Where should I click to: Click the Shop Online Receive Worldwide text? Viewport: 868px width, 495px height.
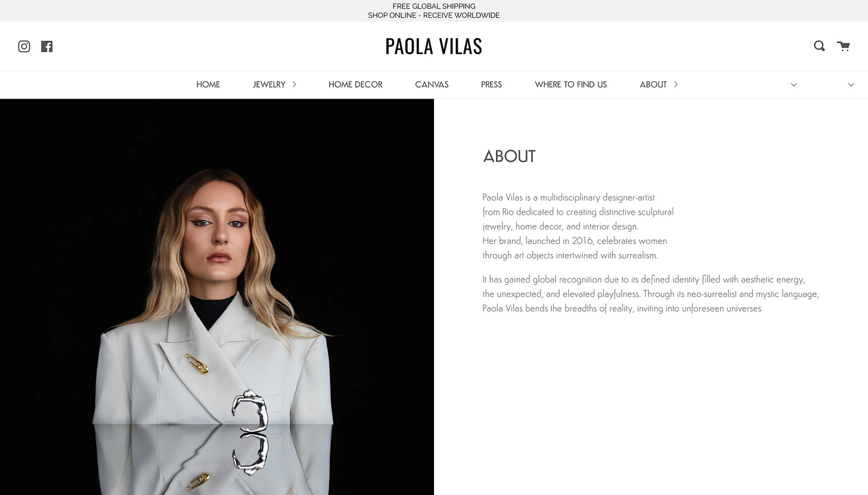coord(434,16)
